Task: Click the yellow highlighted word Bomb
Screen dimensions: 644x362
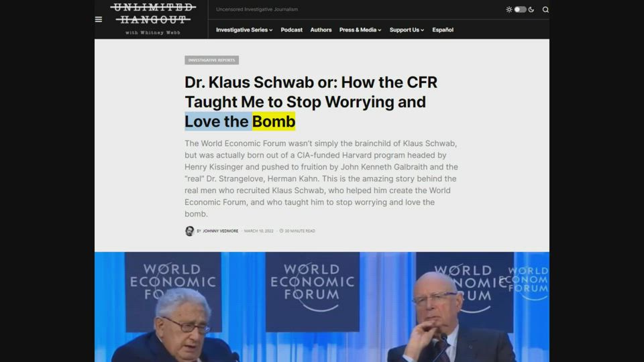Action: click(274, 121)
